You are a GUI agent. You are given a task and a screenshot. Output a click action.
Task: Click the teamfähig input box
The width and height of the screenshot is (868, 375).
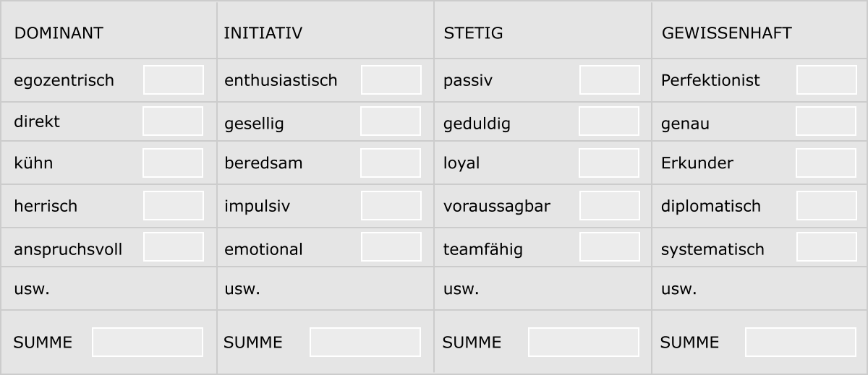point(610,247)
